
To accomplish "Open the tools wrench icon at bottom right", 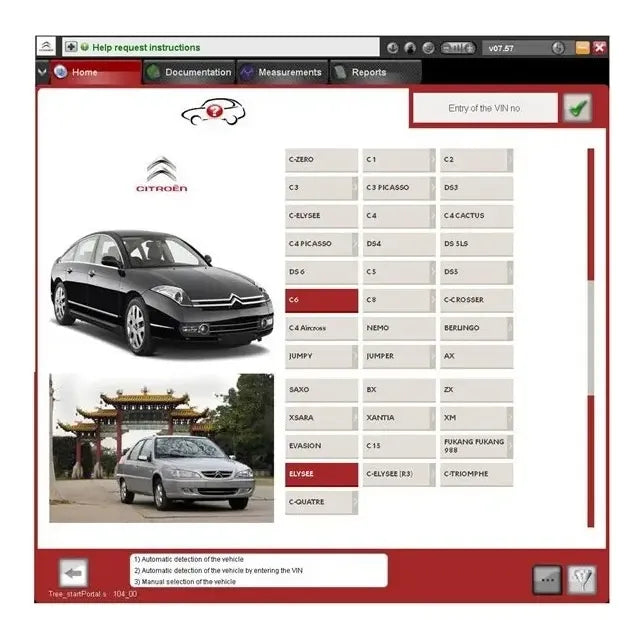I will [582, 579].
